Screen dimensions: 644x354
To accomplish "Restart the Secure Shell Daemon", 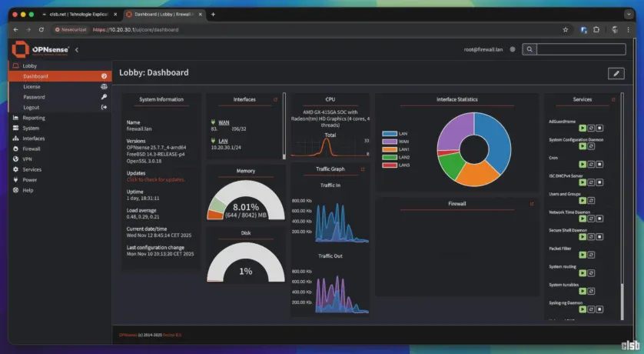I will (591, 237).
